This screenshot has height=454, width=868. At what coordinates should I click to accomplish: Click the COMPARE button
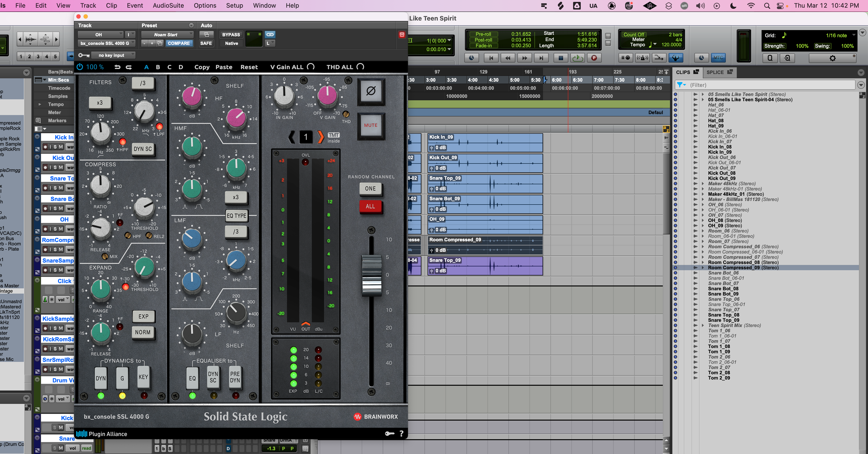(x=179, y=43)
